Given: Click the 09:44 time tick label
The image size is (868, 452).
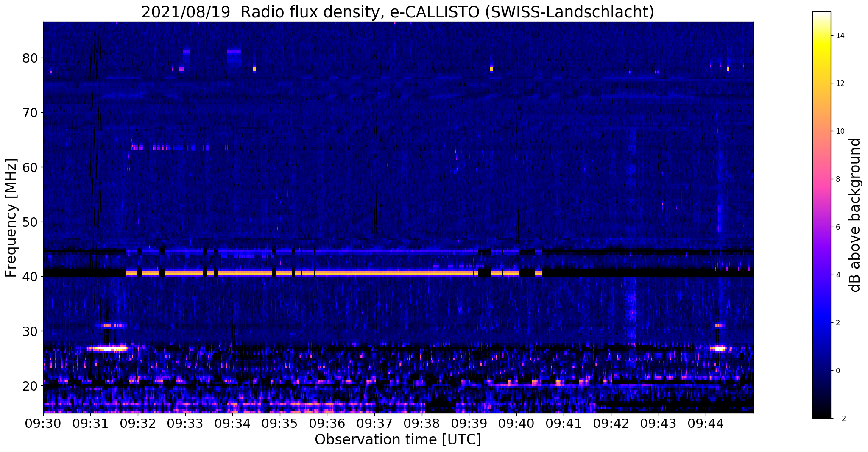Looking at the screenshot, I should [x=706, y=423].
